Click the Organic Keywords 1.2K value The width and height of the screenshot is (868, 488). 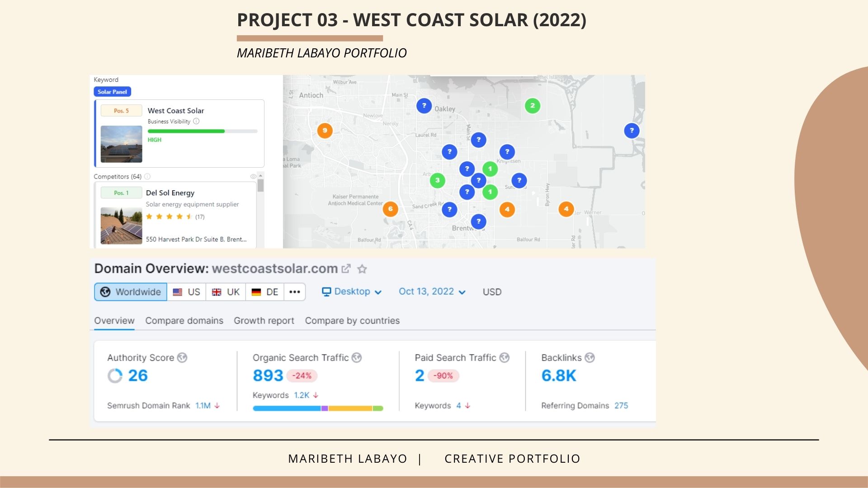click(x=302, y=395)
